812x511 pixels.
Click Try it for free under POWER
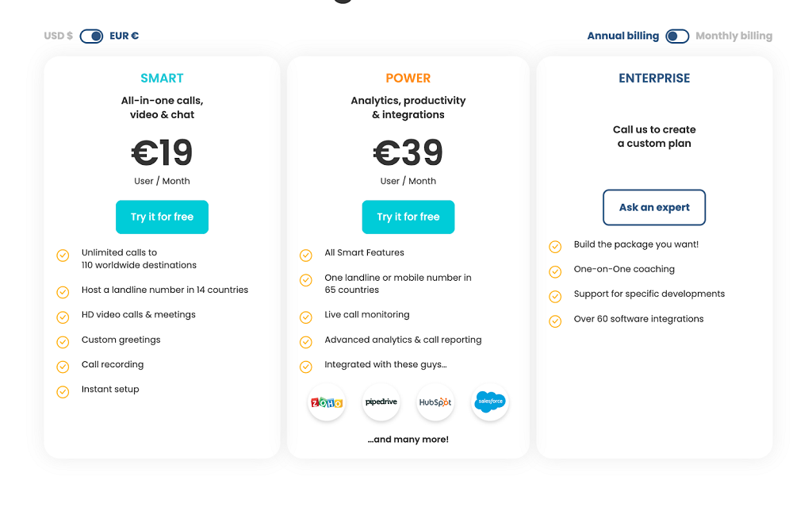tap(408, 217)
